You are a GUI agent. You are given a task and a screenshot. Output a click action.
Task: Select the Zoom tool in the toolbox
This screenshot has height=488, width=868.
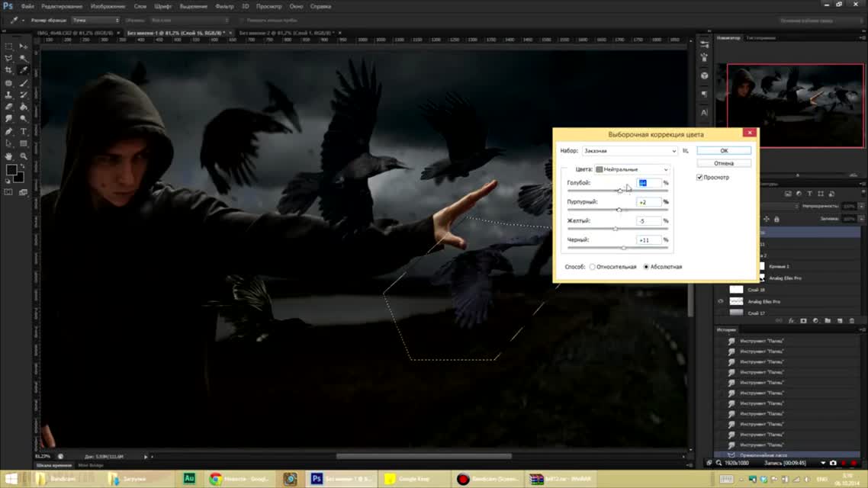click(23, 156)
